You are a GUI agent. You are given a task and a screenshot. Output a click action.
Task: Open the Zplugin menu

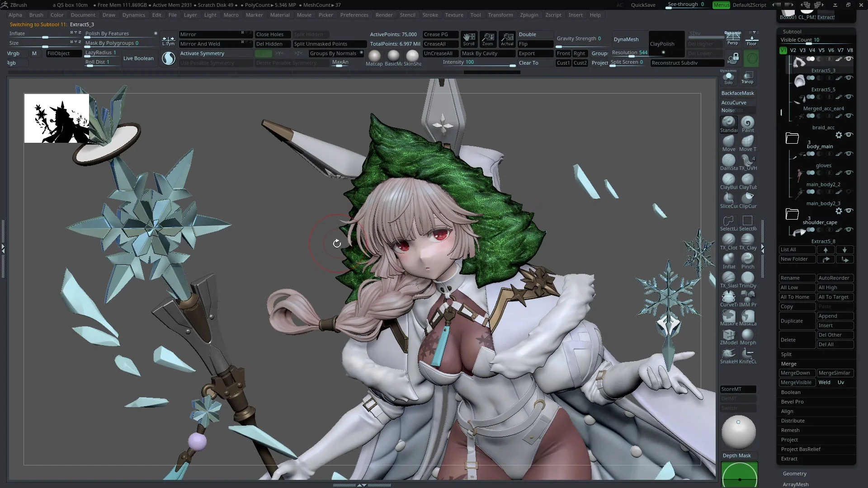tap(529, 15)
